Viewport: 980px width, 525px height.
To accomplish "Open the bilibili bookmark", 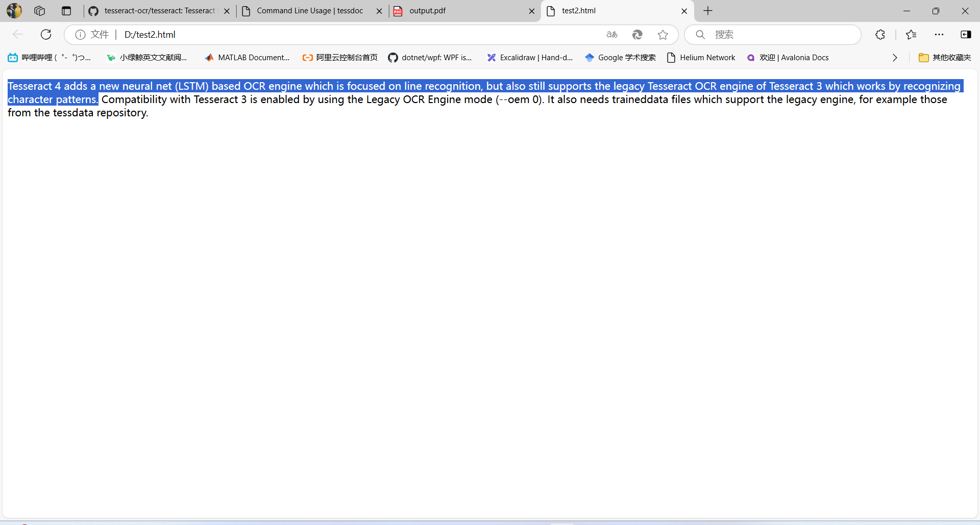I will 50,58.
